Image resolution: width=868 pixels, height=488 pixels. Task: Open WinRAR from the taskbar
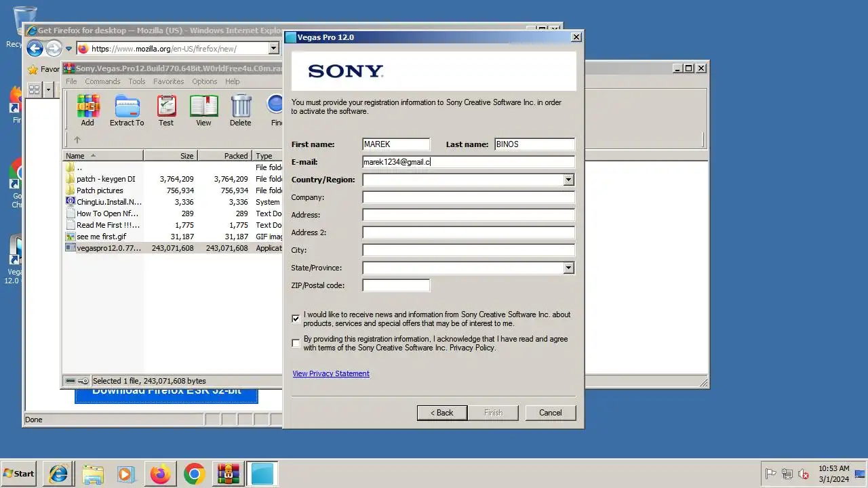(x=228, y=474)
